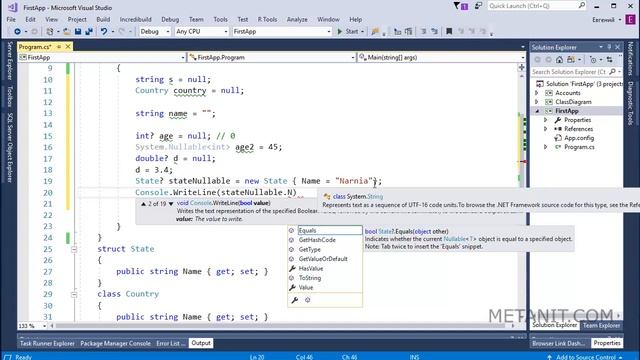
Task: Click the Solution Explorer search magnifier icon
Action: click(x=612, y=72)
